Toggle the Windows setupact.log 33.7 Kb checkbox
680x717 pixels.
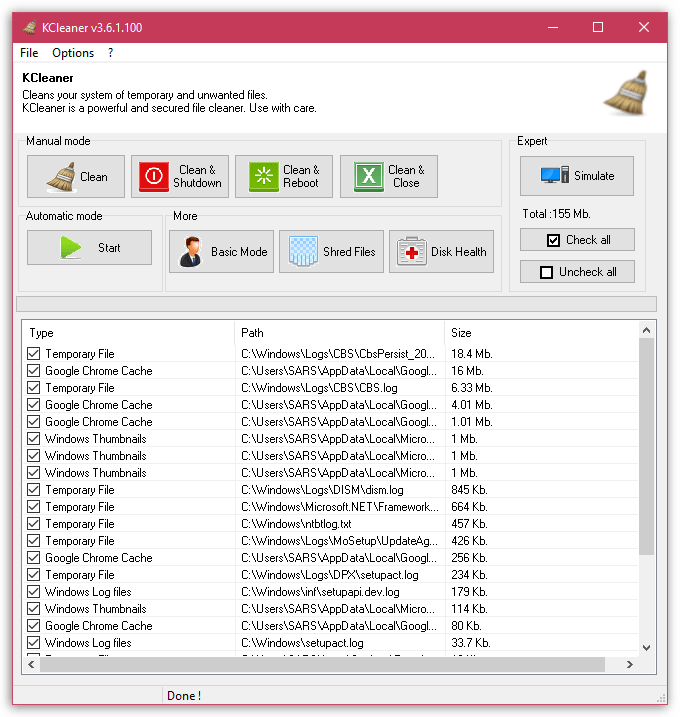(x=33, y=642)
